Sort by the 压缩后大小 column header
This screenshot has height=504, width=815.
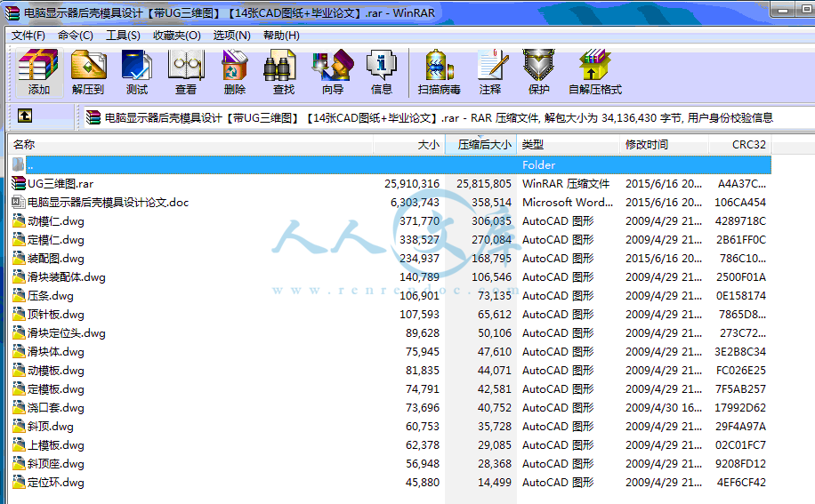[480, 144]
